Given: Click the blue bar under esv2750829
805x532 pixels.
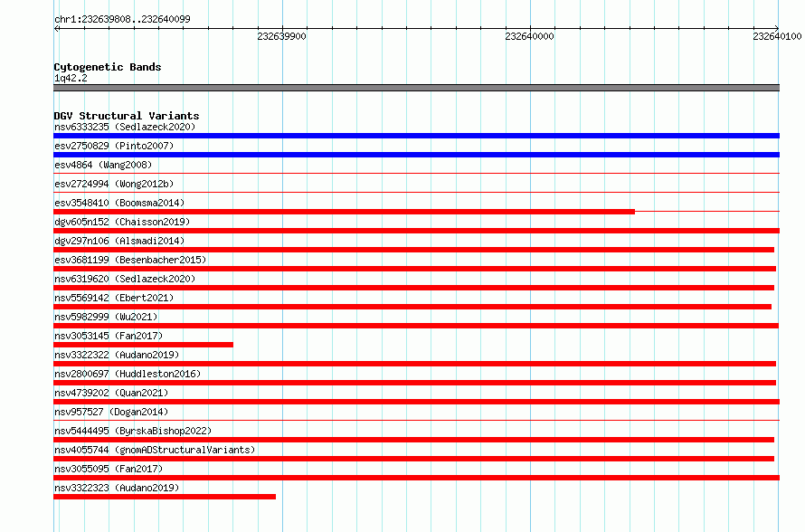Looking at the screenshot, I should pos(416,155).
